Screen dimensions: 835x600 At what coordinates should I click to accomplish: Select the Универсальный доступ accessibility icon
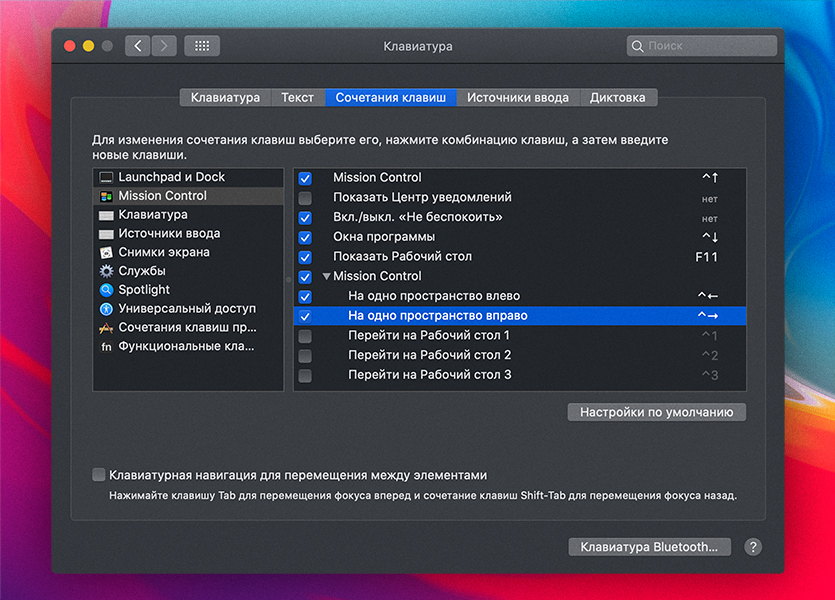pos(106,309)
